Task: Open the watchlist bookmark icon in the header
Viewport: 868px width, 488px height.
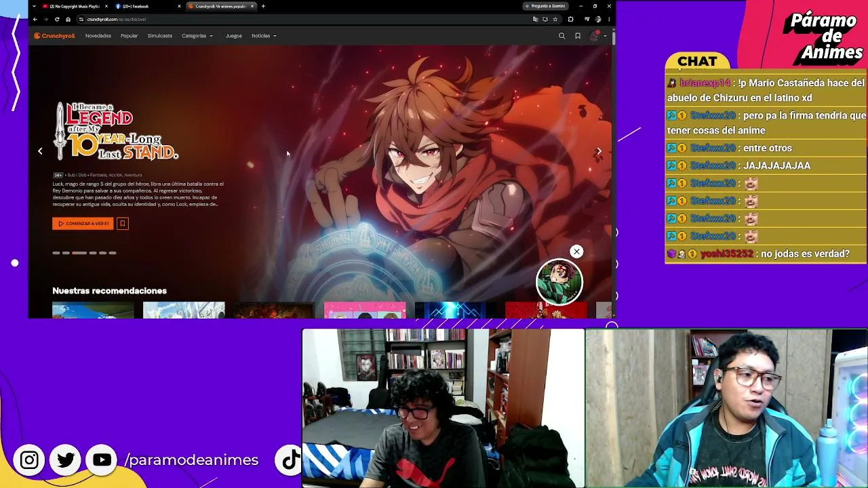Action: point(578,36)
